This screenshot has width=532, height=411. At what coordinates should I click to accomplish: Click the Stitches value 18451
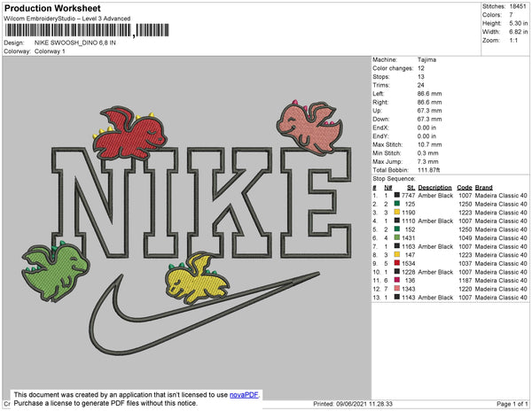click(518, 6)
